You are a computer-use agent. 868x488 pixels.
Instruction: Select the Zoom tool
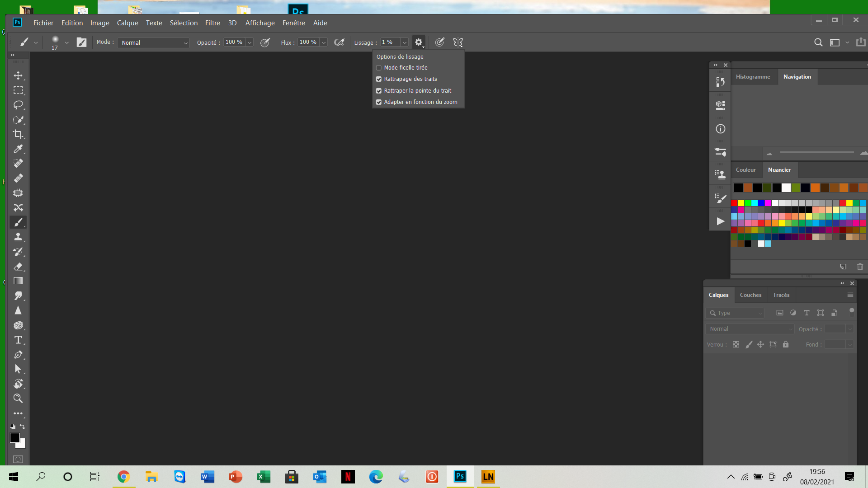(x=18, y=399)
